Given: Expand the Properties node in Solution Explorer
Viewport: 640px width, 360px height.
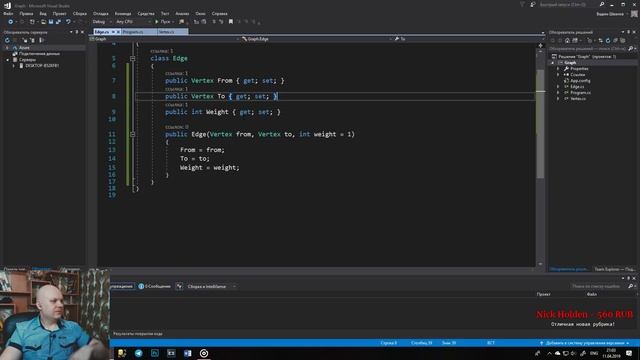Looking at the screenshot, I should click(558, 69).
